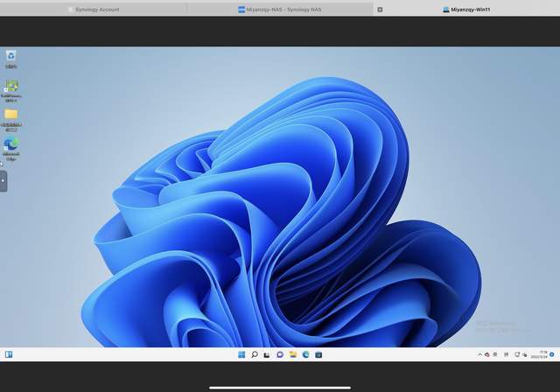The width and height of the screenshot is (560, 392).
Task: Click the Windows Start button
Action: 241,354
